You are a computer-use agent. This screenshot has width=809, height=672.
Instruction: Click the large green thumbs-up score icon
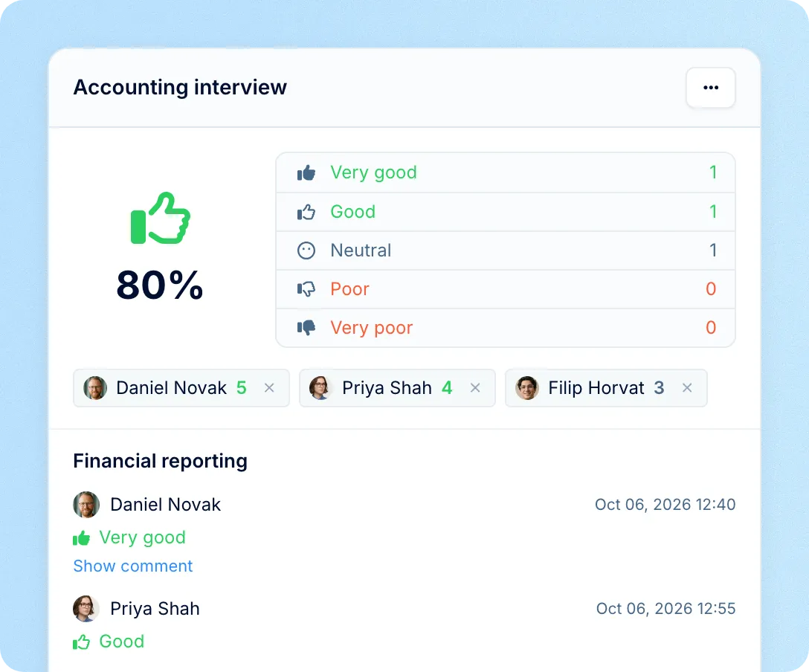click(x=161, y=218)
